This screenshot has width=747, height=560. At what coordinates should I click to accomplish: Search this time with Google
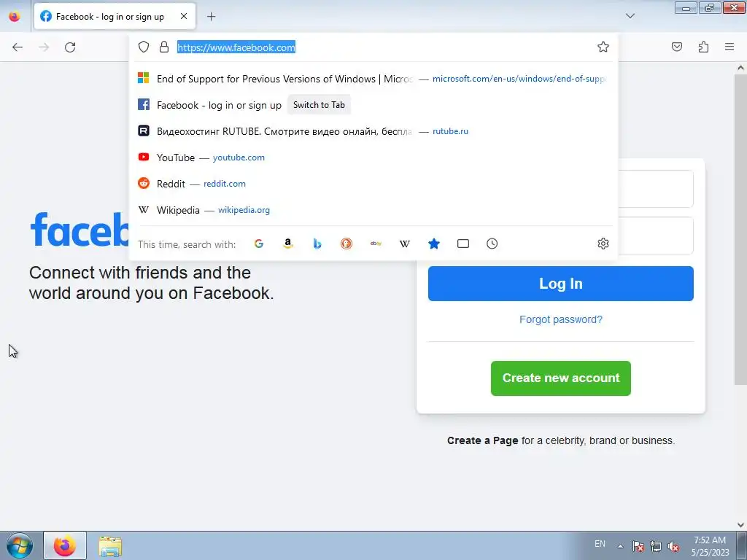click(x=259, y=244)
